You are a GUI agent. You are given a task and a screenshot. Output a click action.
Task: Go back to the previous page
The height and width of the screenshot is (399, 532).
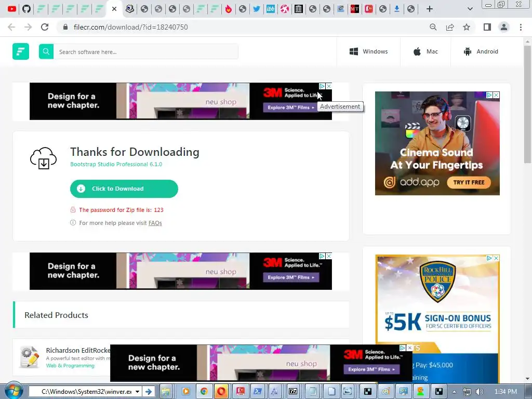click(x=11, y=27)
